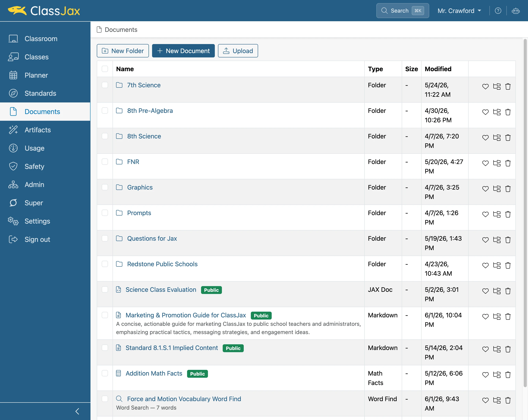Create a New Document

pos(183,51)
